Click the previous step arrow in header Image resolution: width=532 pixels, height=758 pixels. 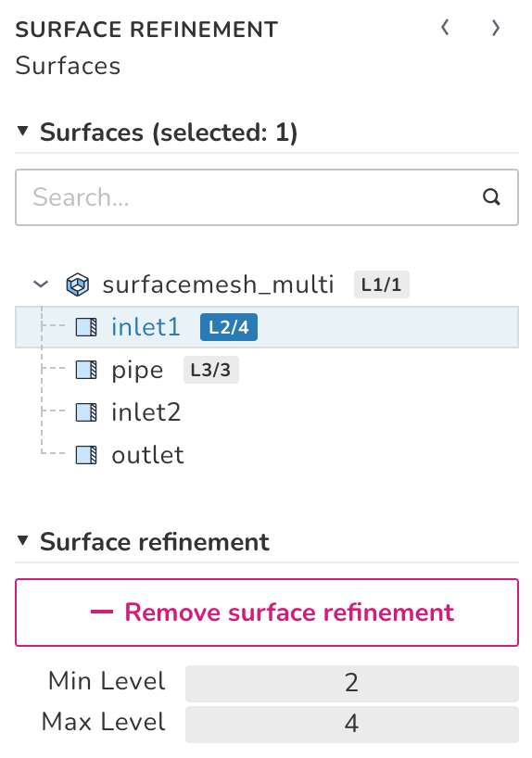click(445, 28)
